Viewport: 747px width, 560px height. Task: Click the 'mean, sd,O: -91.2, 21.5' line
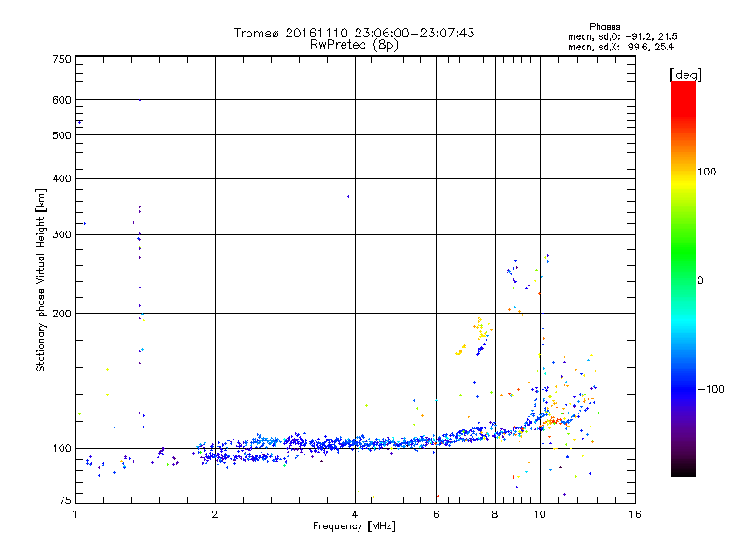622,36
